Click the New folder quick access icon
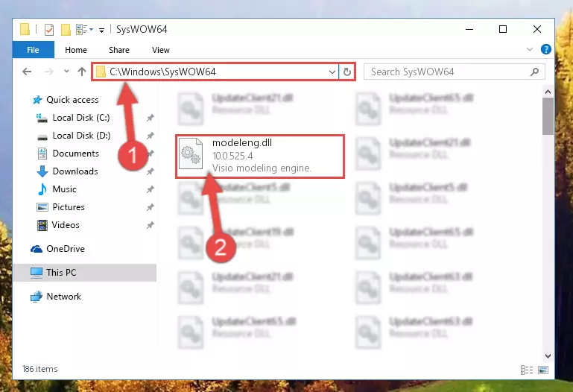 66,29
